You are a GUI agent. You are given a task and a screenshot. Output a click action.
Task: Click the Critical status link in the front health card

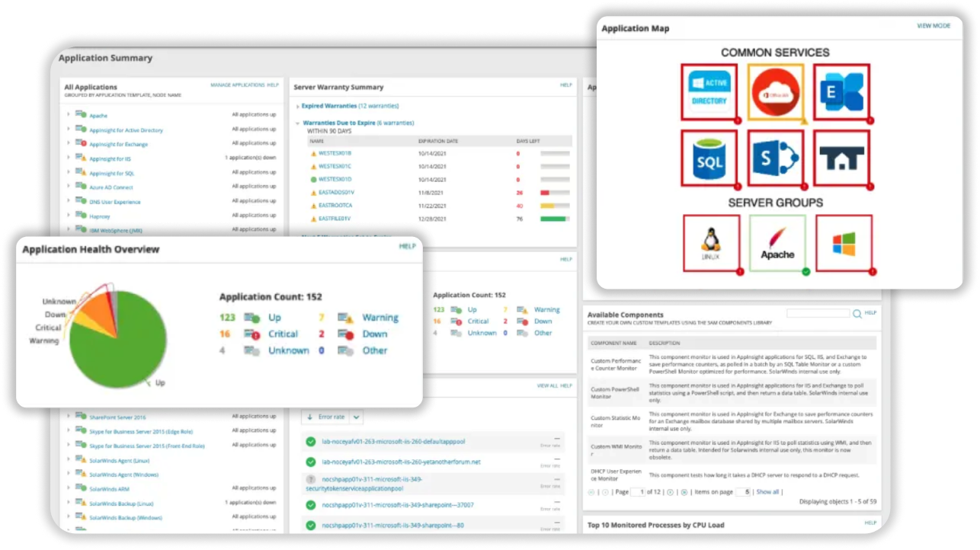(x=283, y=334)
